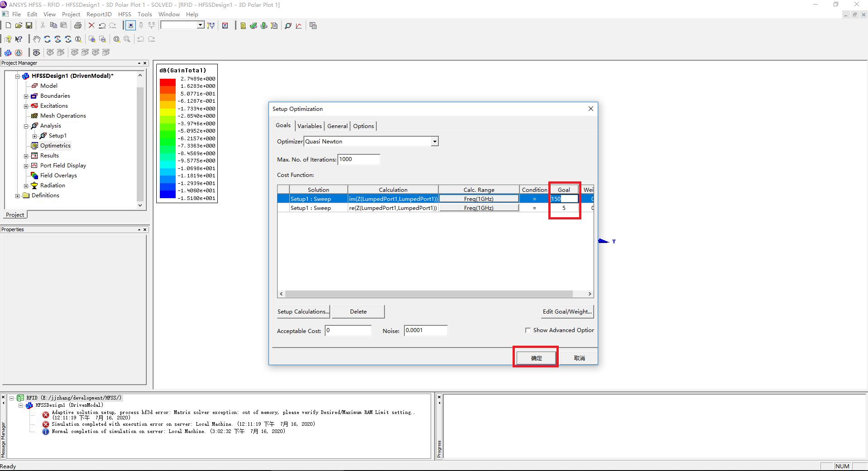Collapse the Analysis tree node

coord(26,126)
